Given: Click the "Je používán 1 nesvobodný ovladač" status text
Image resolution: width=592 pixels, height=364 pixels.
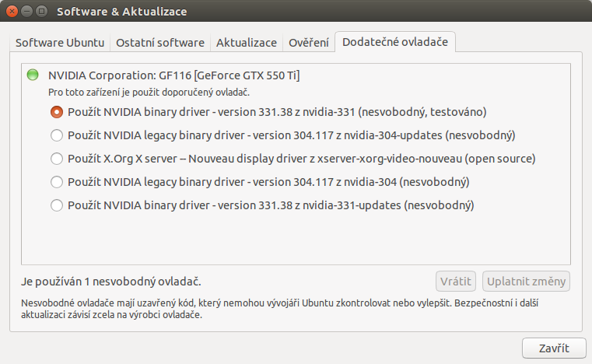Looking at the screenshot, I should pos(114,281).
